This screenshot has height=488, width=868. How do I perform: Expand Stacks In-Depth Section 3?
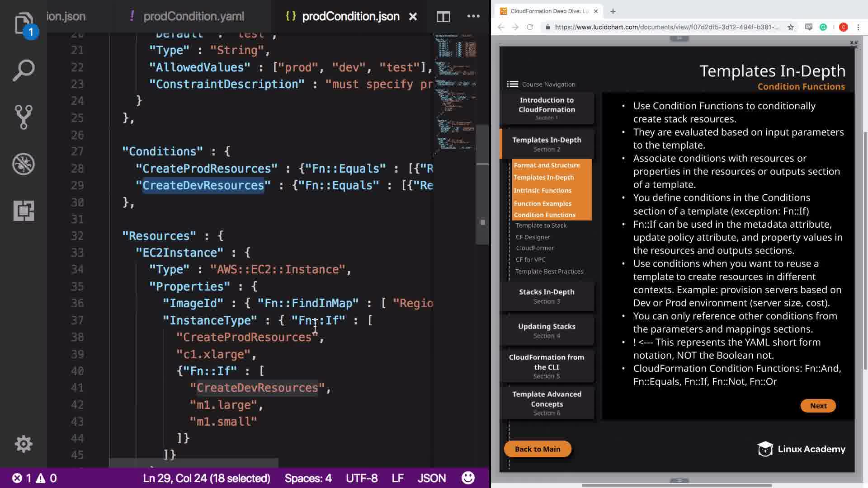tap(547, 296)
